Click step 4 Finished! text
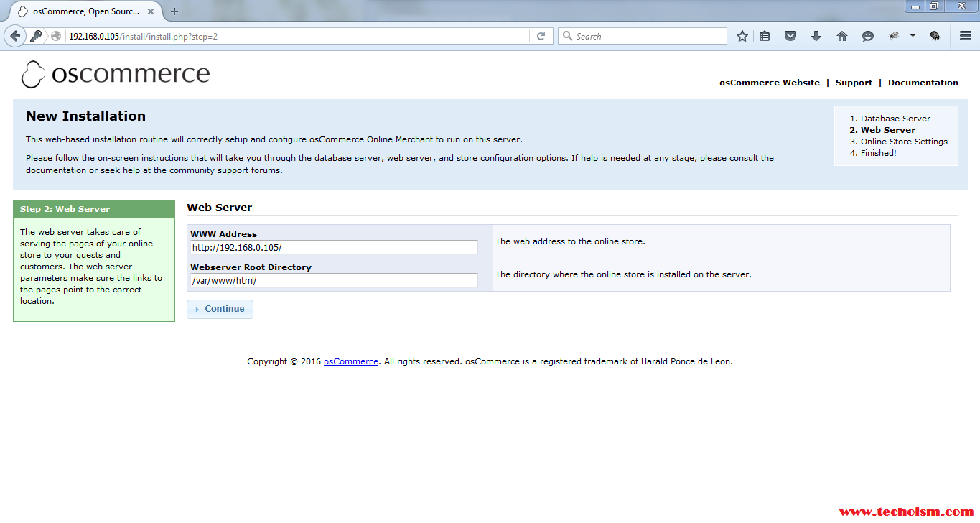Image resolution: width=980 pixels, height=523 pixels. [879, 153]
